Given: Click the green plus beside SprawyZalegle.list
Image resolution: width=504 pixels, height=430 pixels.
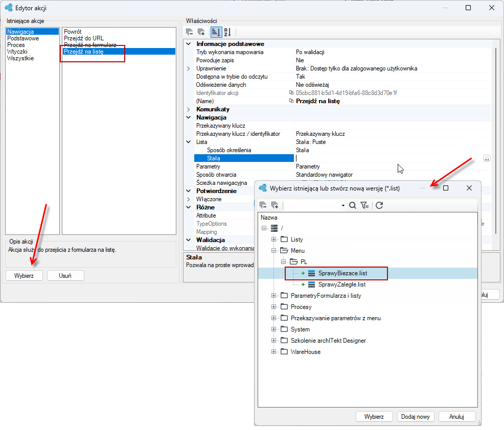Looking at the screenshot, I should coord(303,284).
